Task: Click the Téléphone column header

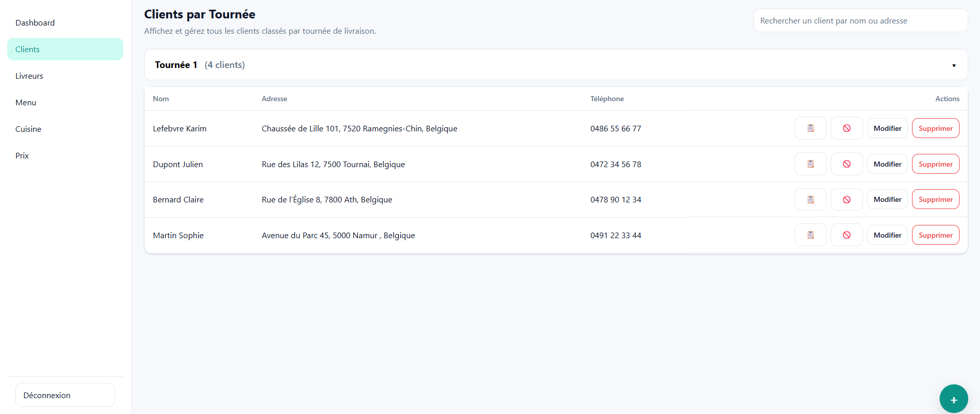Action: pyautogui.click(x=607, y=99)
